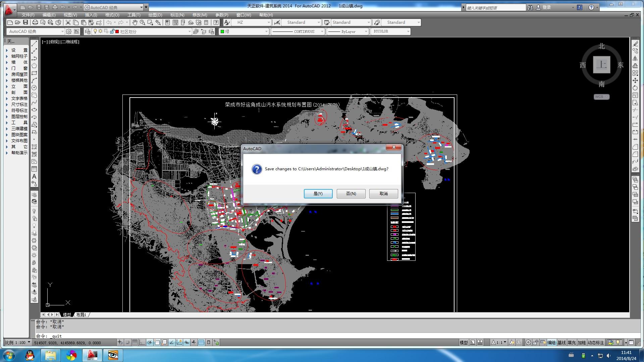Click the Plot printer icon
This screenshot has height=362, width=644.
(x=35, y=22)
